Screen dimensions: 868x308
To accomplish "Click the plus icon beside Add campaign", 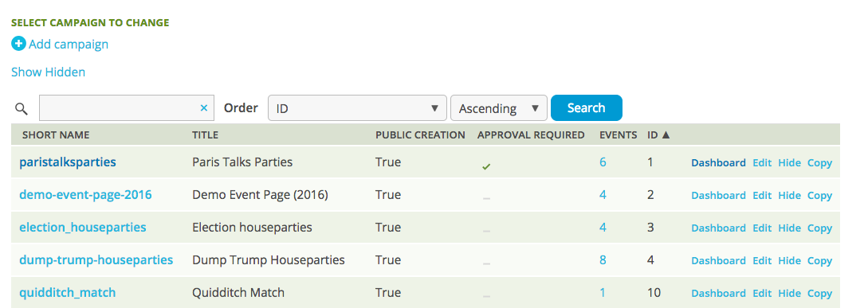I will 18,44.
